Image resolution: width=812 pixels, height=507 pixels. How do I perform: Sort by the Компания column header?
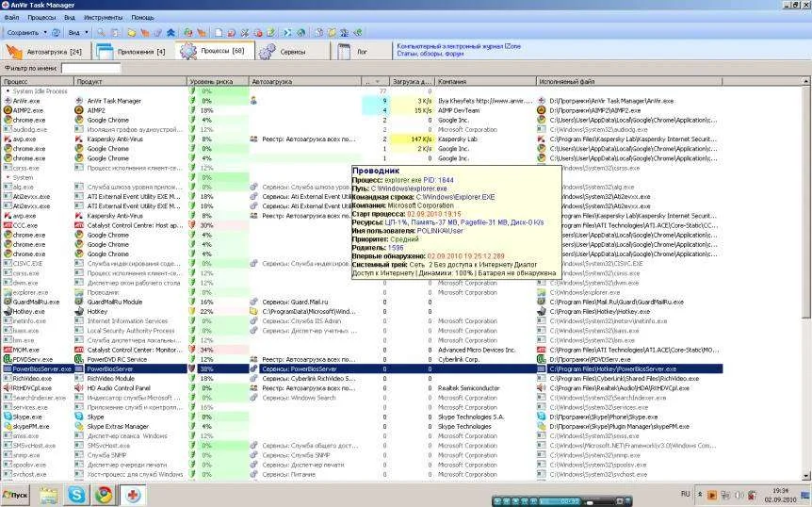pyautogui.click(x=485, y=81)
